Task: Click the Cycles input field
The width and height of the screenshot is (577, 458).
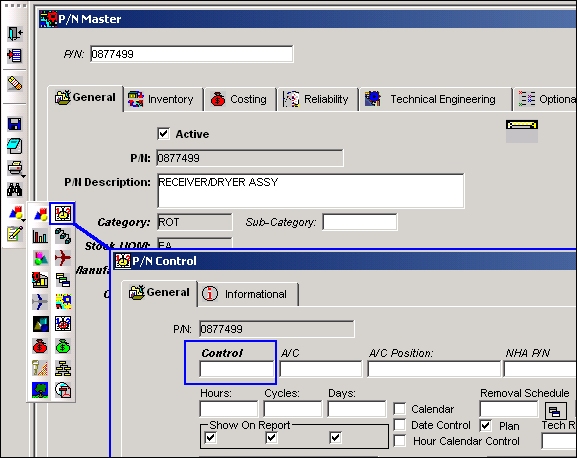Action: pos(293,409)
